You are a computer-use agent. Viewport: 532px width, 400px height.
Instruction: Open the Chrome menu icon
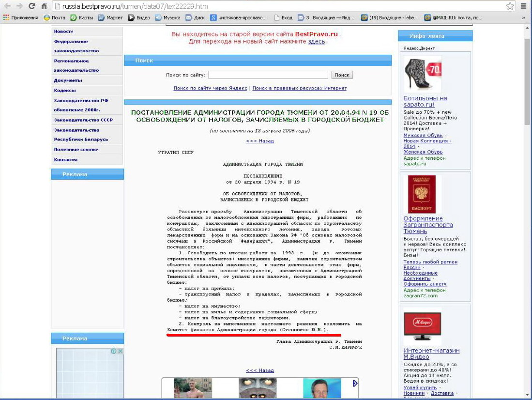tap(523, 6)
